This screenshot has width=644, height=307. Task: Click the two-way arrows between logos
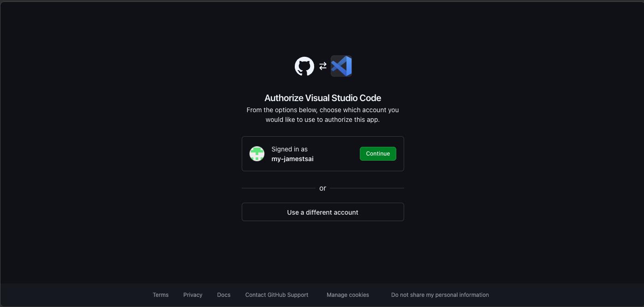[x=323, y=66]
